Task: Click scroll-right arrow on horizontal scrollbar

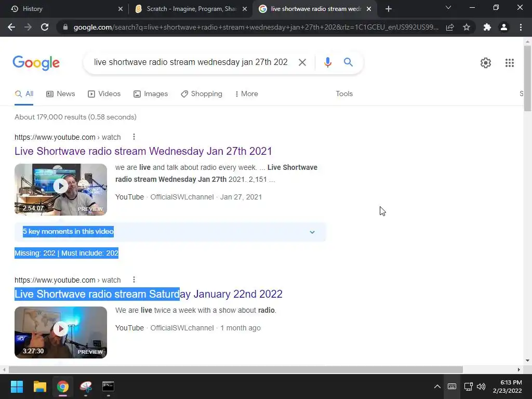Action: [519, 369]
